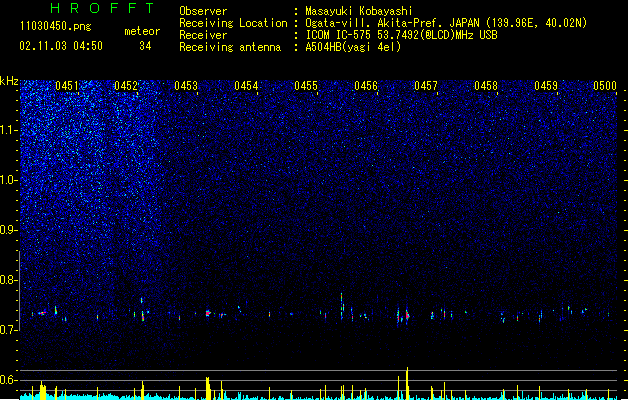
Task: Click the 1.0 kHz axis label
Action: coord(8,180)
